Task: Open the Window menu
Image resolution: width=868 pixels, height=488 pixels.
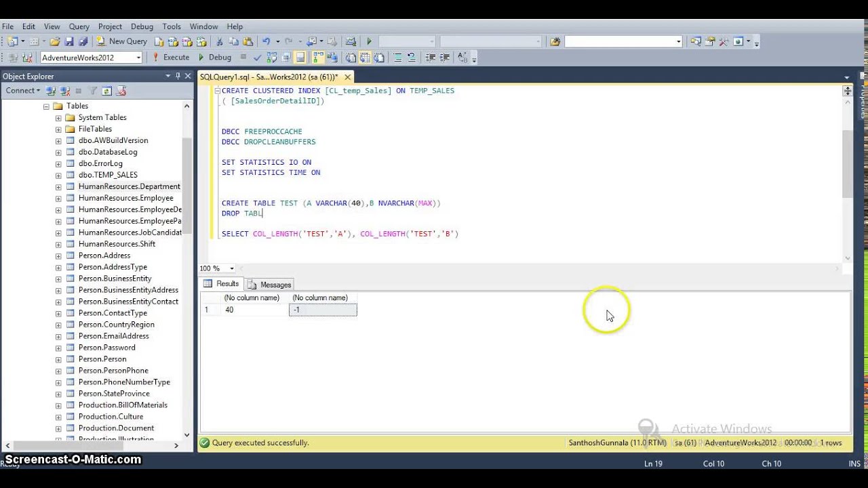Action: (x=203, y=26)
